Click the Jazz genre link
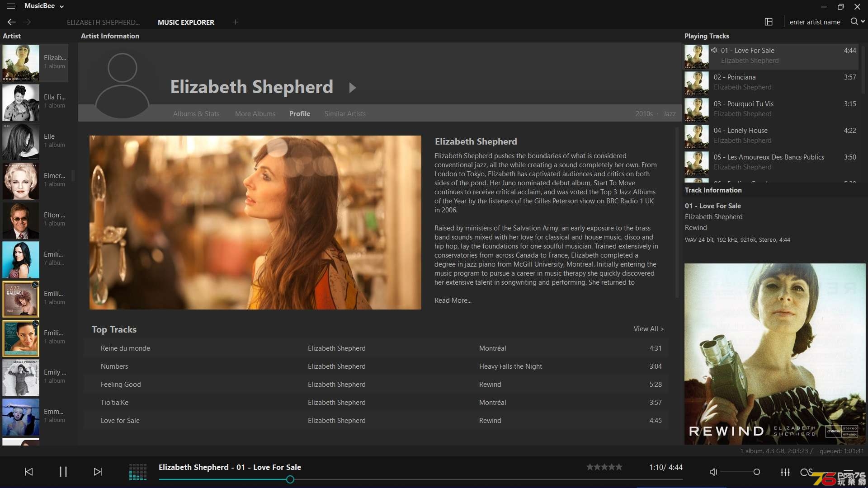 670,114
